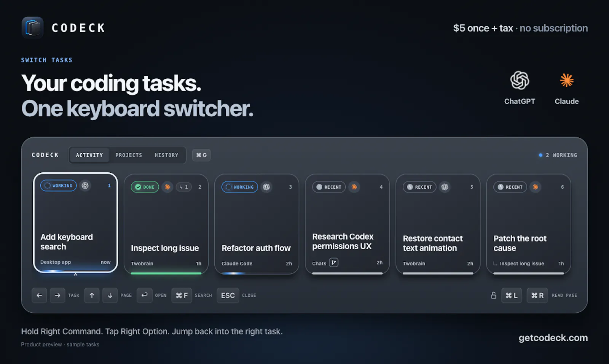
Task: Click Claude icon on Patch the root cause
Action: point(536,187)
